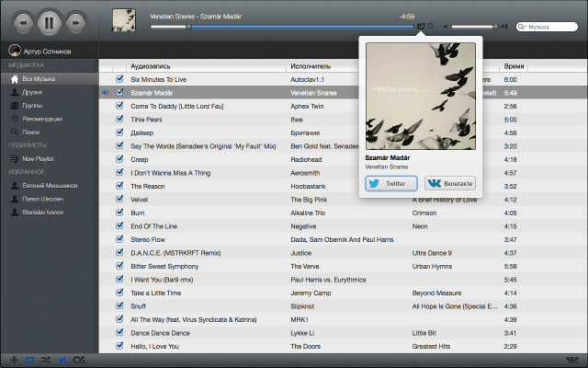This screenshot has height=368, width=588.
Task: Open favorite Евгений Меньшиков
Action: pyautogui.click(x=50, y=186)
